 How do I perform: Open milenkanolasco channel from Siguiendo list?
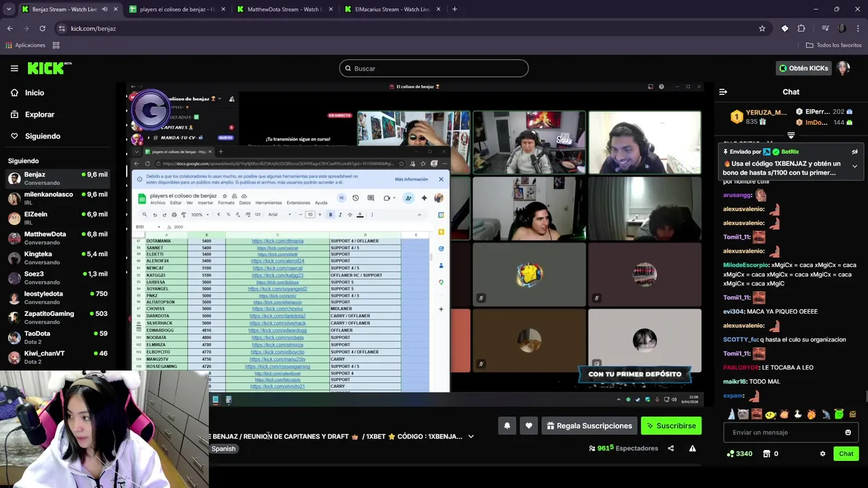58,198
